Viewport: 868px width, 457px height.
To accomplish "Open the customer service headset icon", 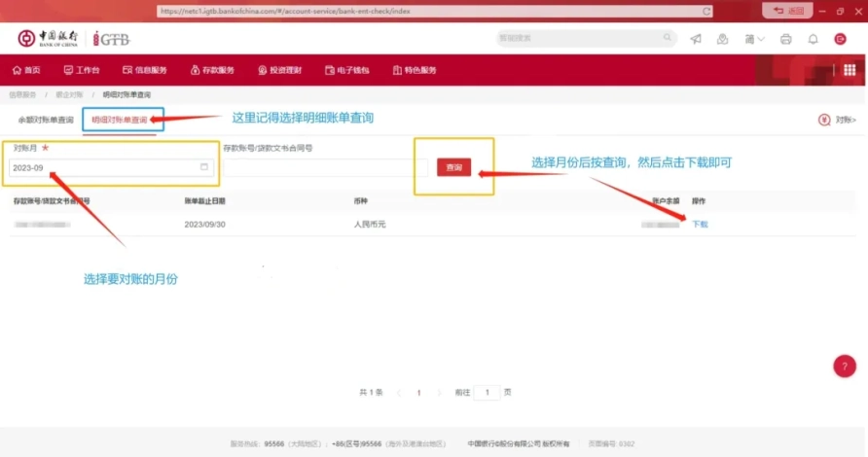I will pyautogui.click(x=722, y=39).
